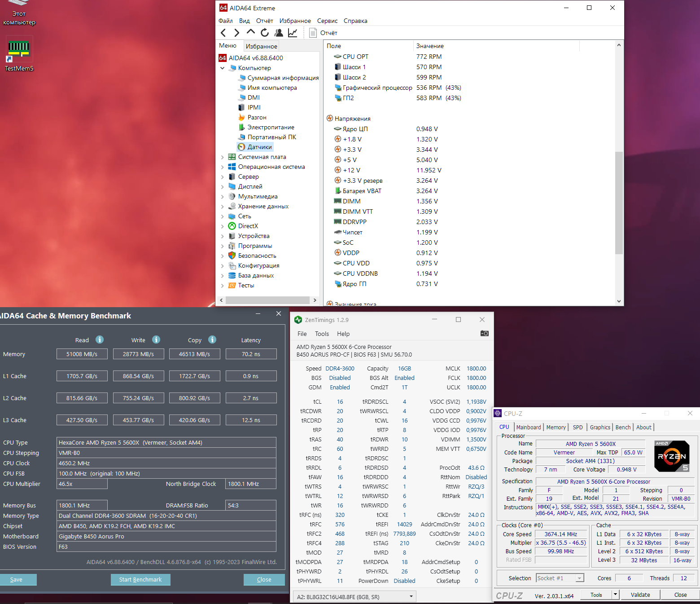Click the Отчёт report toolbar button
The height and width of the screenshot is (604, 700).
[x=323, y=33]
